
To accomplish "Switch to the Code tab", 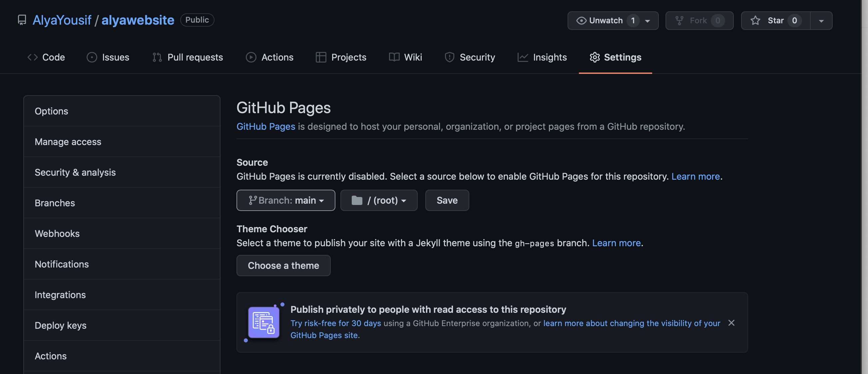I will pos(46,57).
